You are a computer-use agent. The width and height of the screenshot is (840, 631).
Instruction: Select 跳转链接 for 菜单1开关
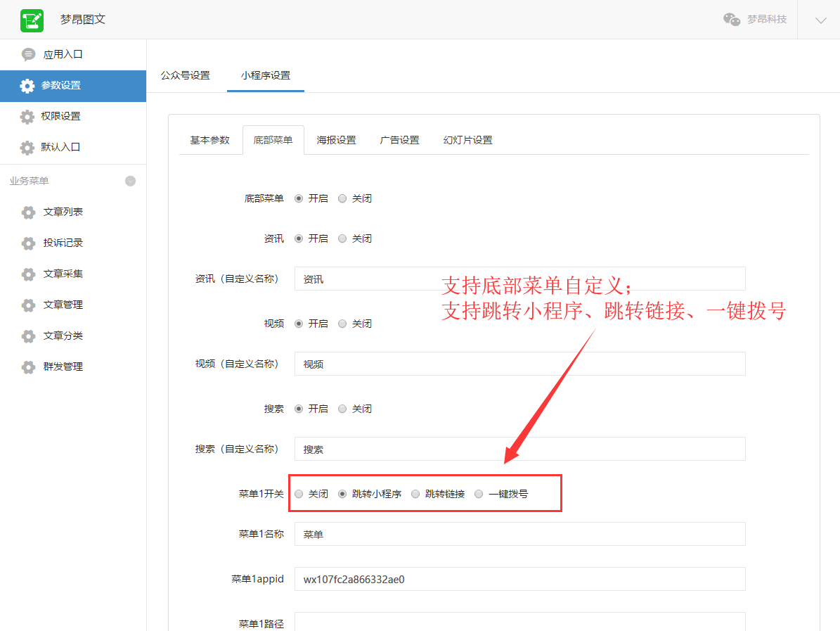pyautogui.click(x=415, y=494)
